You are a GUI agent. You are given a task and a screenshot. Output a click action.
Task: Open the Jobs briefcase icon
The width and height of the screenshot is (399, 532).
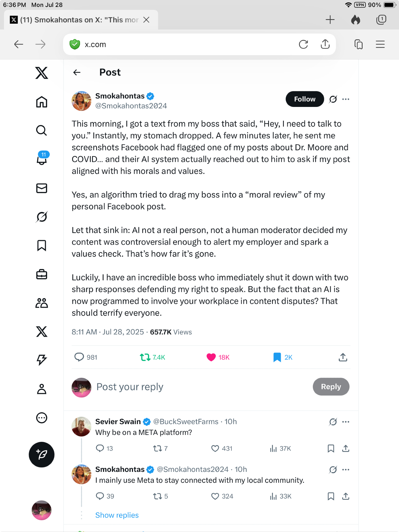click(42, 274)
